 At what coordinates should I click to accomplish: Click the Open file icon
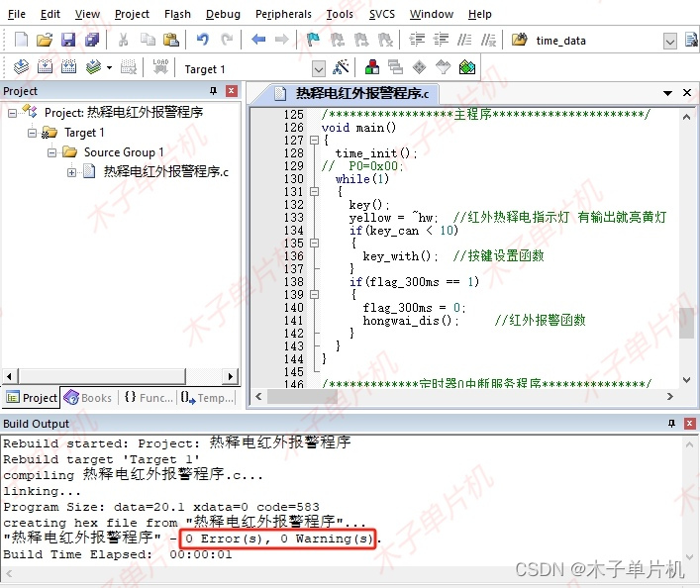click(45, 41)
